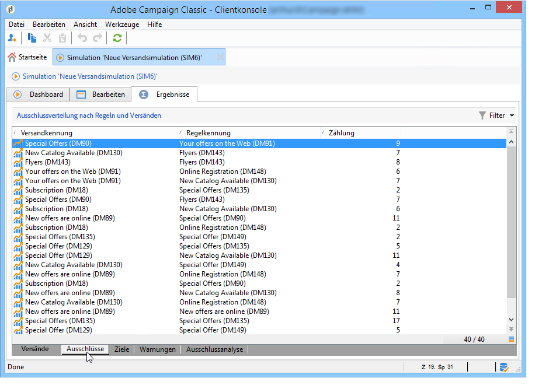Open the Ausschlussanalyse bottom tab

[214, 349]
